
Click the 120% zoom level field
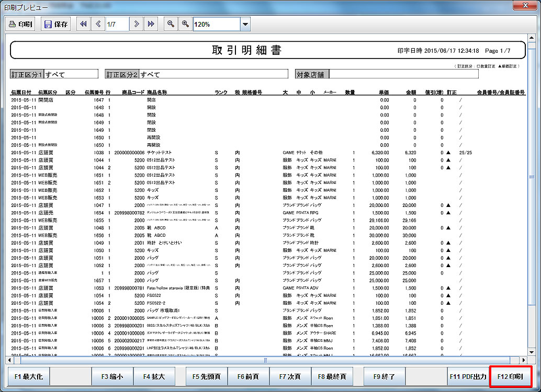[x=217, y=24]
